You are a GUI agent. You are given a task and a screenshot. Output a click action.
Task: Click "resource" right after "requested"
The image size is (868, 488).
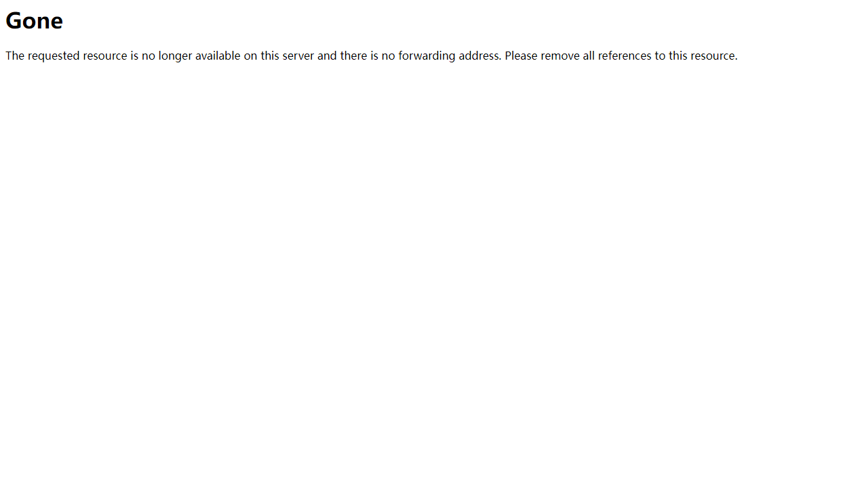pyautogui.click(x=105, y=56)
